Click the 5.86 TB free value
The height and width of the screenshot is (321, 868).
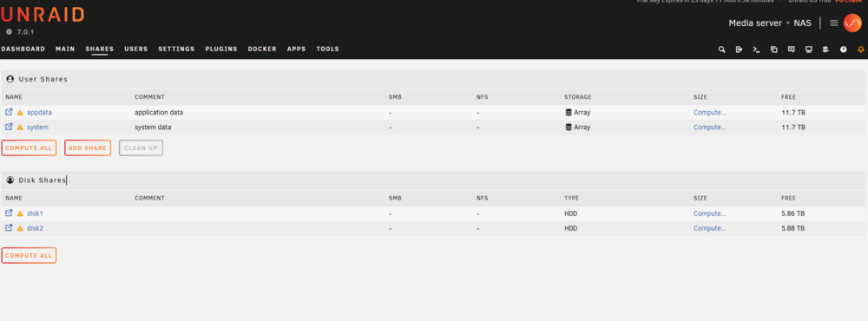coord(793,213)
